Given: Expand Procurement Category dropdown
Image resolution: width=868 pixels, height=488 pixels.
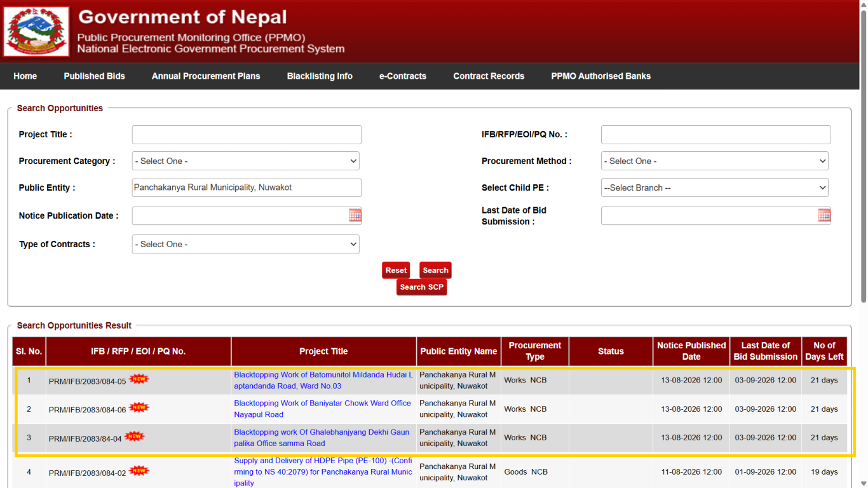Looking at the screenshot, I should (x=246, y=161).
